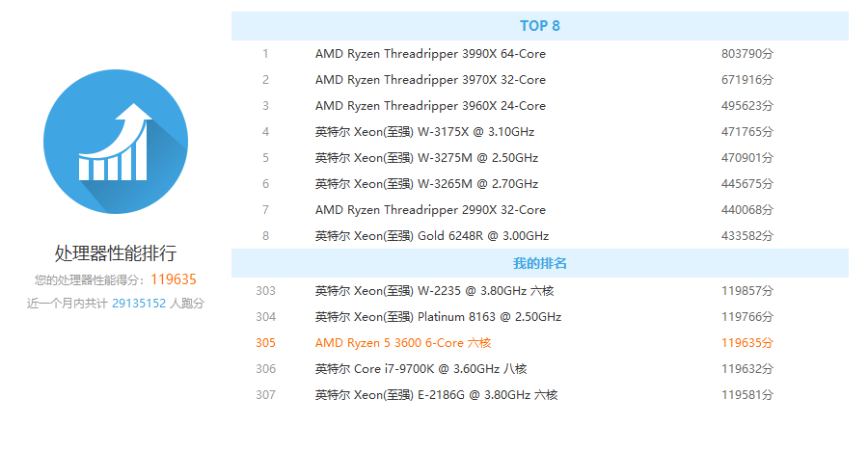
Task: Select the Xeon Platinum 8163 @ 2.50GHz entry
Action: 438,316
